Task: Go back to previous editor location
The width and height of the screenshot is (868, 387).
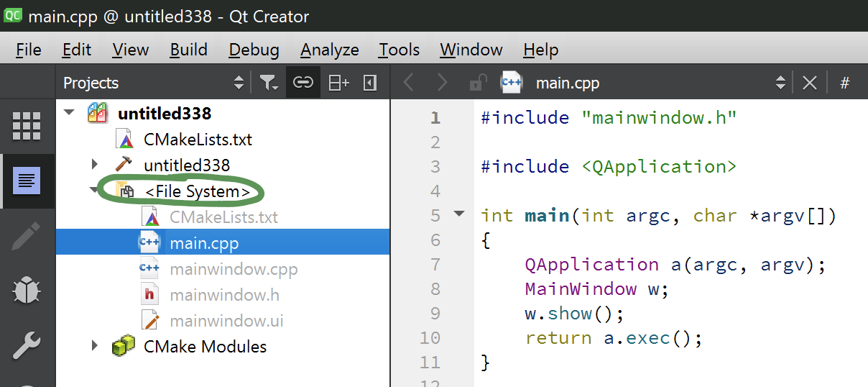Action: coord(409,83)
